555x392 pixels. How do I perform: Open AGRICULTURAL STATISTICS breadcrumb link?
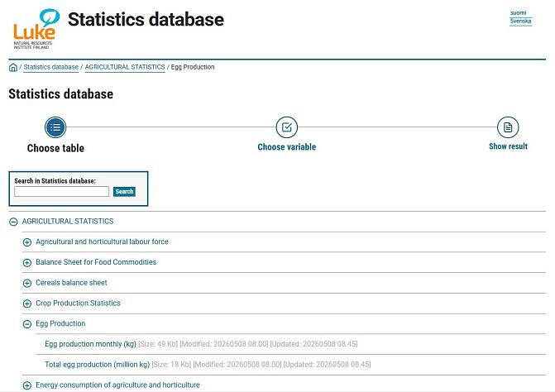[125, 67]
